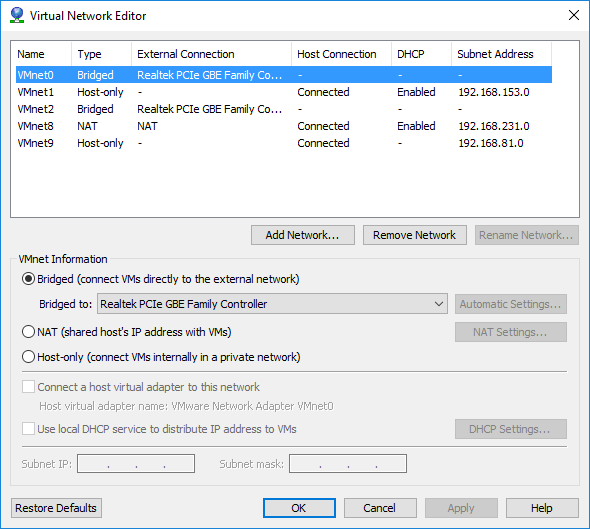Select the VMnet2 network row
The width and height of the screenshot is (590, 529).
(x=284, y=109)
